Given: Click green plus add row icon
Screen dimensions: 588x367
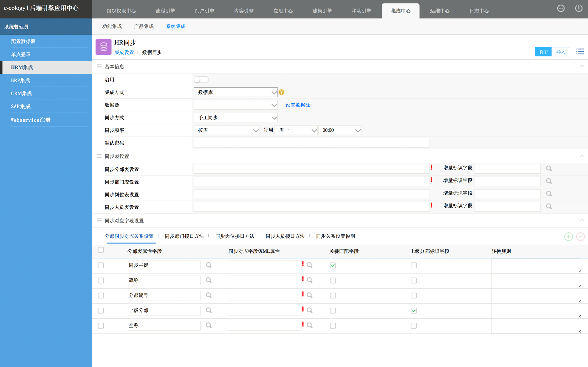Looking at the screenshot, I should tap(568, 236).
